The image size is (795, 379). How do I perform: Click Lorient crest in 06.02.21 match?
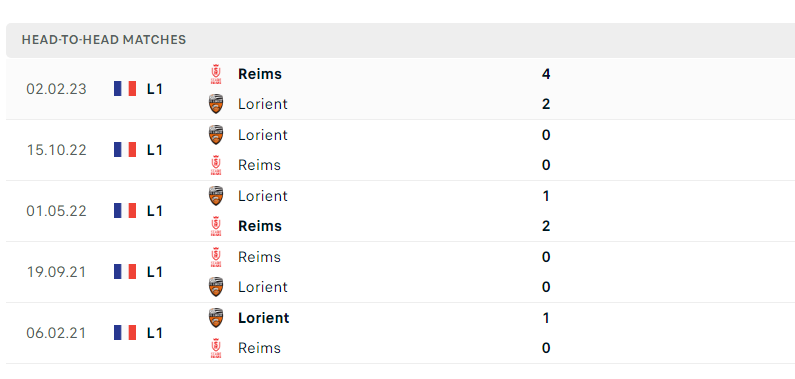pyautogui.click(x=216, y=318)
